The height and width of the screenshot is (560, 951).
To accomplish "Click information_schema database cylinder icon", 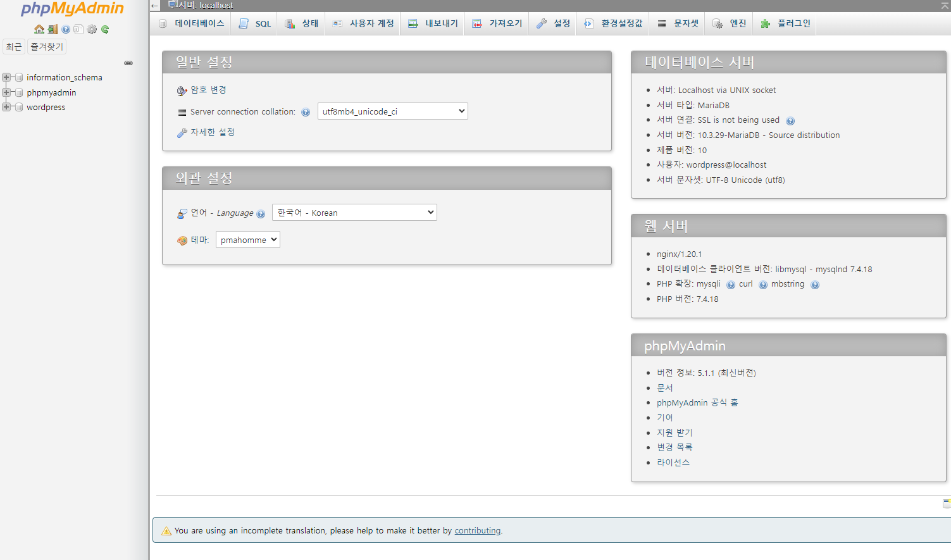I will point(19,77).
